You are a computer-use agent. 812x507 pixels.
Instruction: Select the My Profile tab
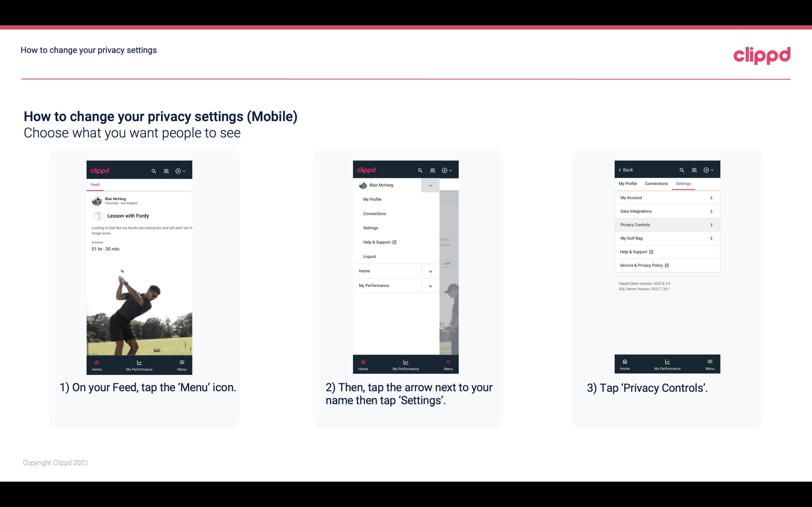tap(628, 183)
